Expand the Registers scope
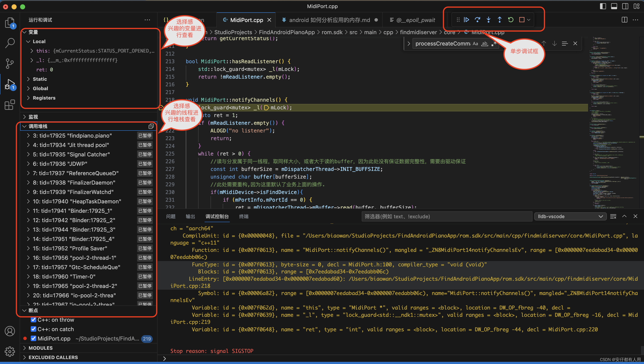 click(28, 98)
